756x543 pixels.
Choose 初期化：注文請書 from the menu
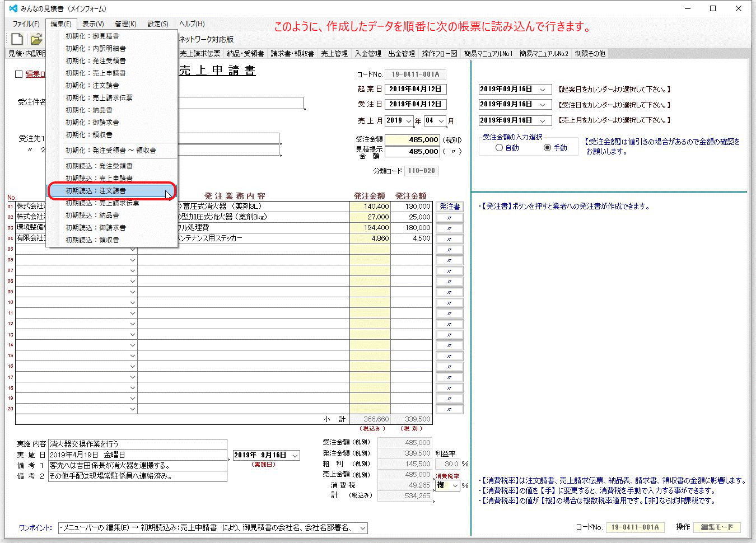coord(112,86)
